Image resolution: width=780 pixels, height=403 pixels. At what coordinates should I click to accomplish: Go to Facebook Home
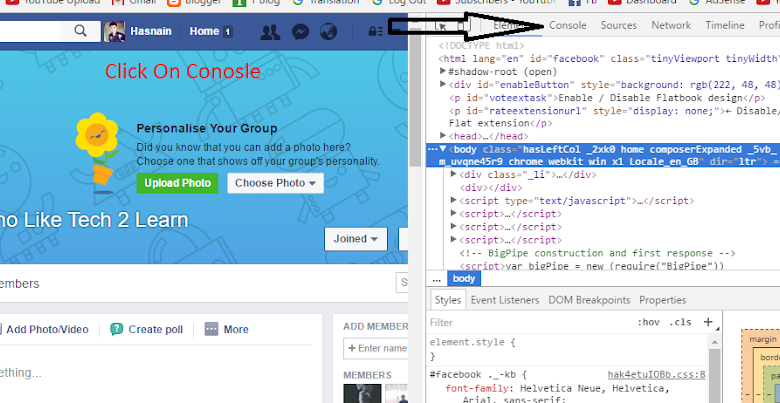204,31
